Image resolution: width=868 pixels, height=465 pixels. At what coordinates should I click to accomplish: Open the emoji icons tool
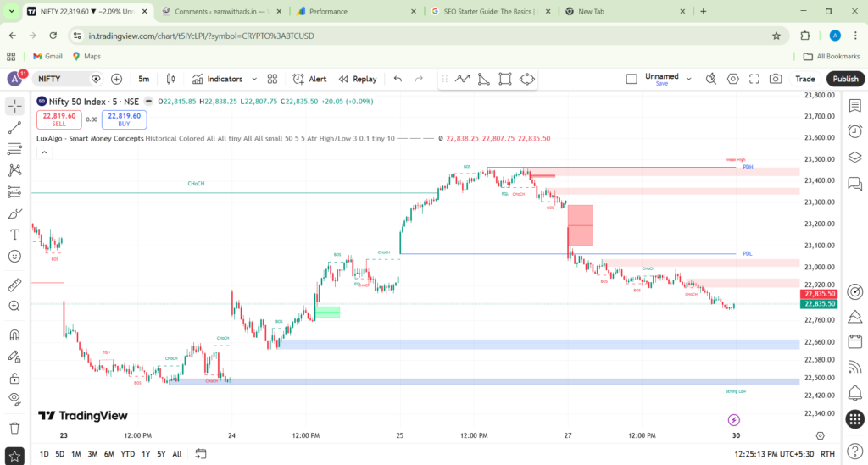click(x=15, y=257)
